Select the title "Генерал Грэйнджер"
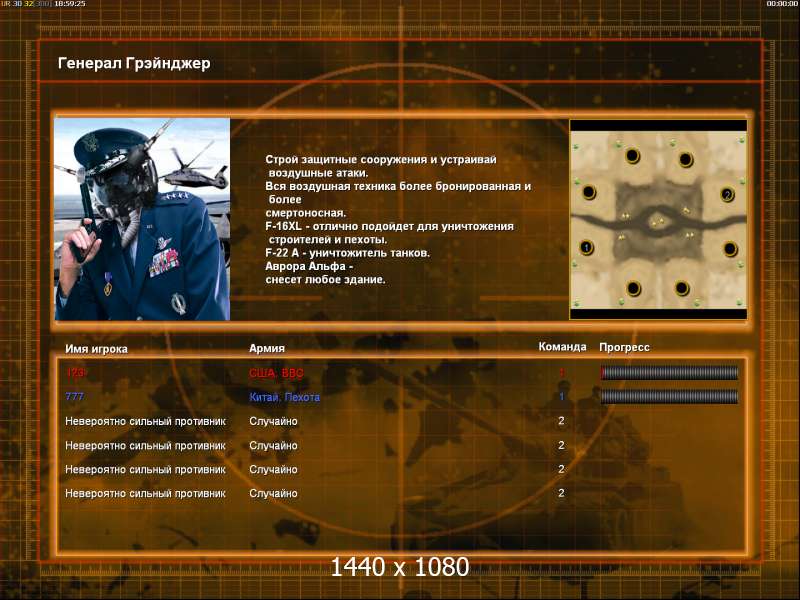The height and width of the screenshot is (600, 800). (134, 64)
